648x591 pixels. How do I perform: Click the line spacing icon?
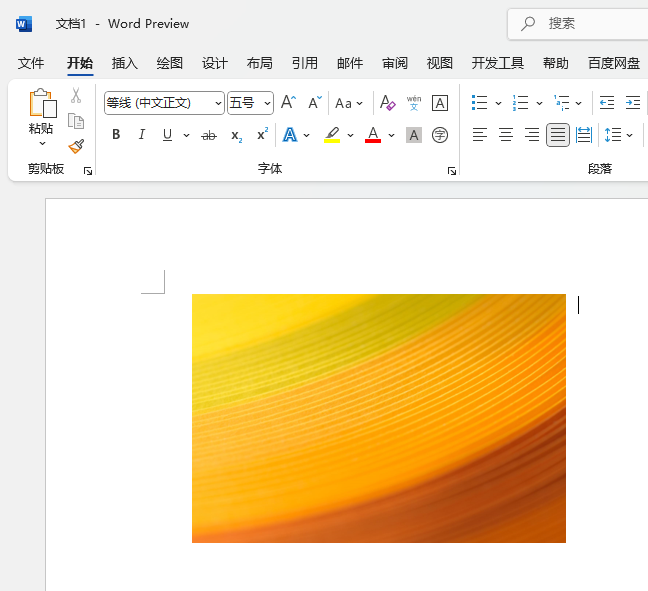click(x=613, y=135)
